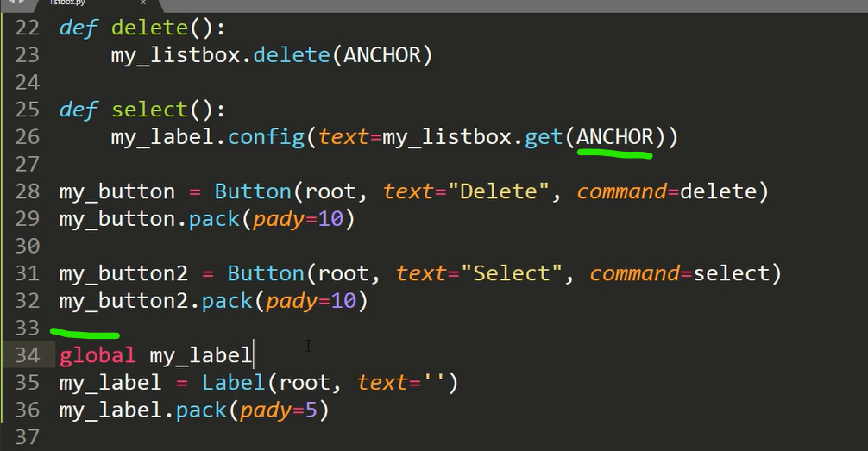Click line number 36 in the gutter
Screen dimensions: 868x451
pyautogui.click(x=28, y=410)
